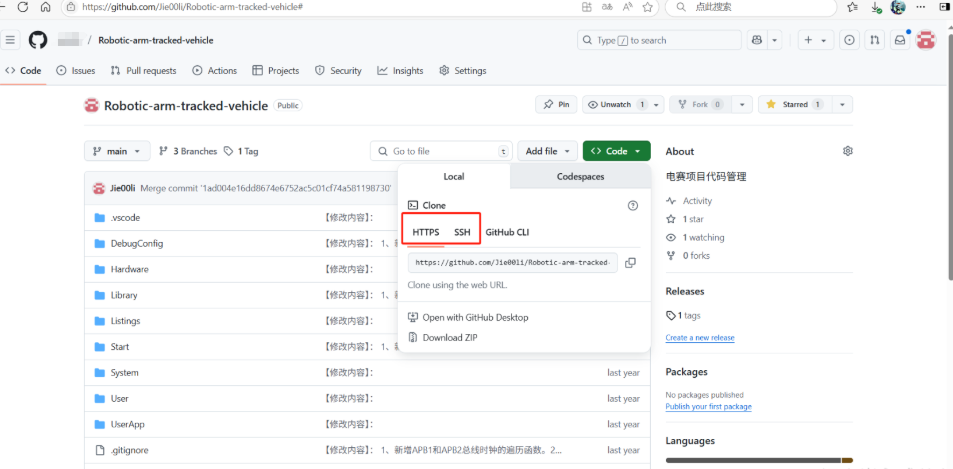View the 1 Tag link
The height and width of the screenshot is (469, 953).
[241, 151]
